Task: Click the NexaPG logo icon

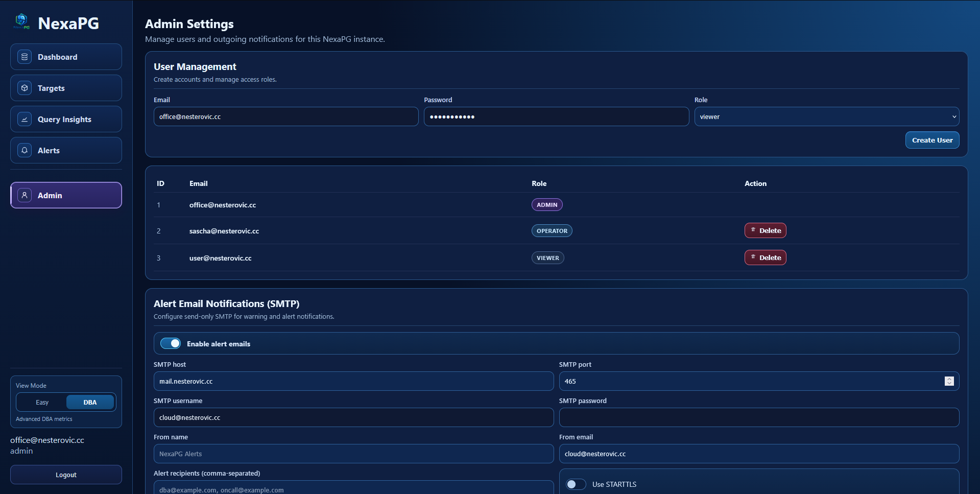Action: point(21,21)
